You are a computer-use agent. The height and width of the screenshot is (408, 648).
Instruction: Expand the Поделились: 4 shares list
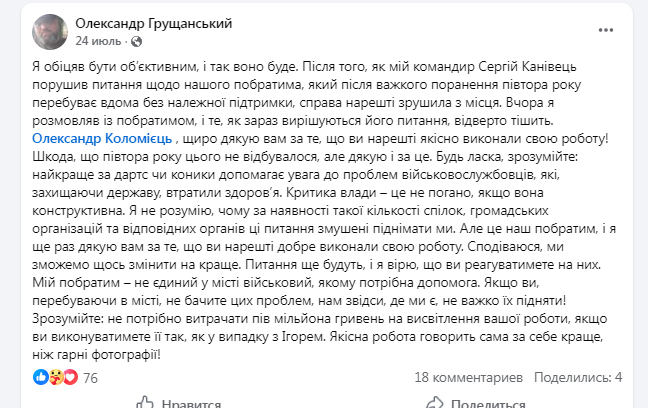(x=578, y=377)
